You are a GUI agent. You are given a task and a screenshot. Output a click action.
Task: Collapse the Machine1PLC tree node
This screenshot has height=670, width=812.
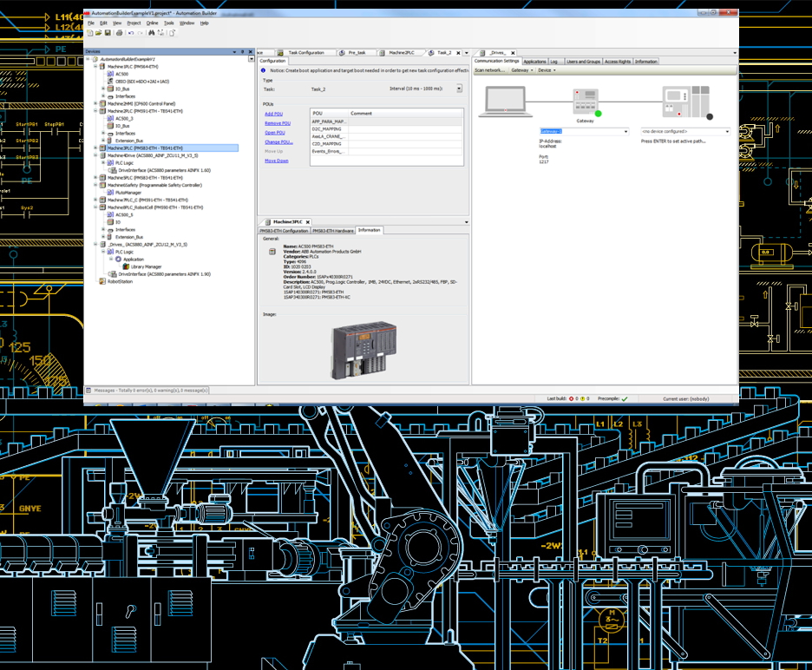95,66
